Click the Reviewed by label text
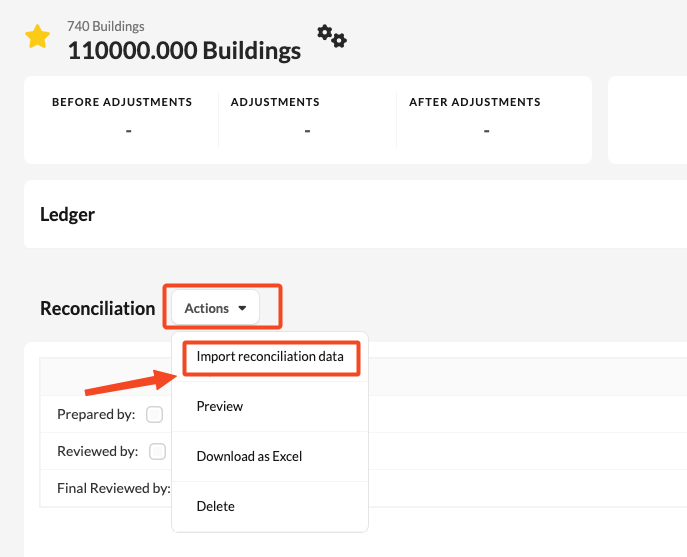The width and height of the screenshot is (687, 557). point(98,451)
